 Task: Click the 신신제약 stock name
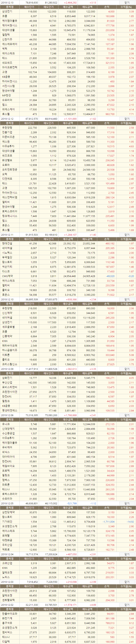[7, 313]
